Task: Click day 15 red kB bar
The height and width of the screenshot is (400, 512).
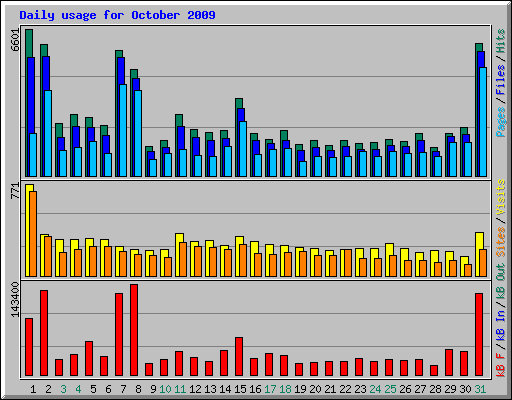Action: (x=239, y=357)
